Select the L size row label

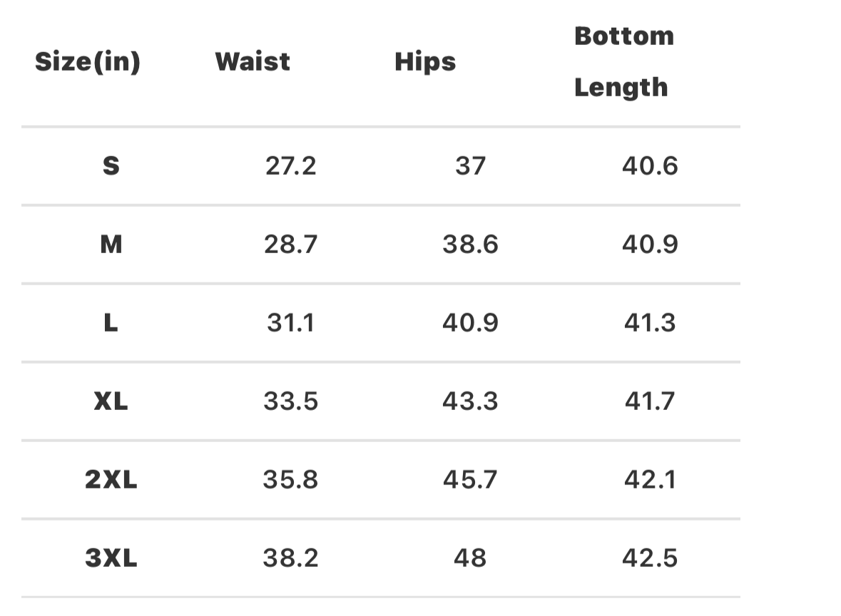pos(111,323)
